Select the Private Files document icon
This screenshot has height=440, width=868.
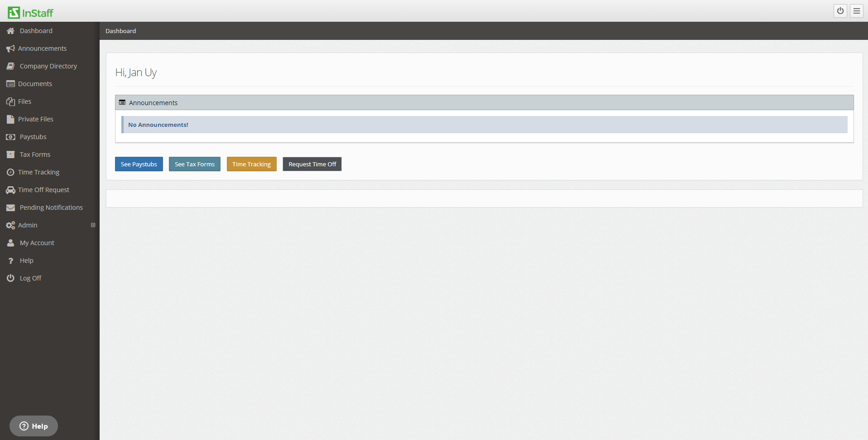coord(10,119)
